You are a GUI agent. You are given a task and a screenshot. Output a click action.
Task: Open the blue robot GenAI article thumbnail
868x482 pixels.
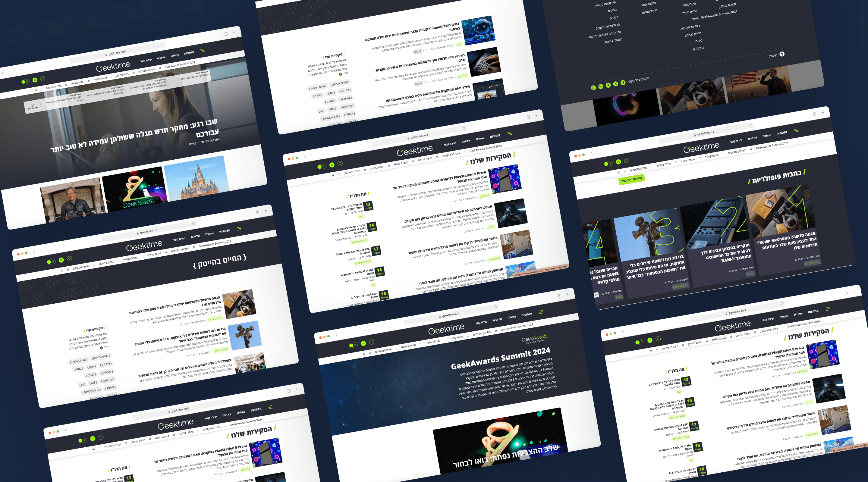[x=479, y=31]
